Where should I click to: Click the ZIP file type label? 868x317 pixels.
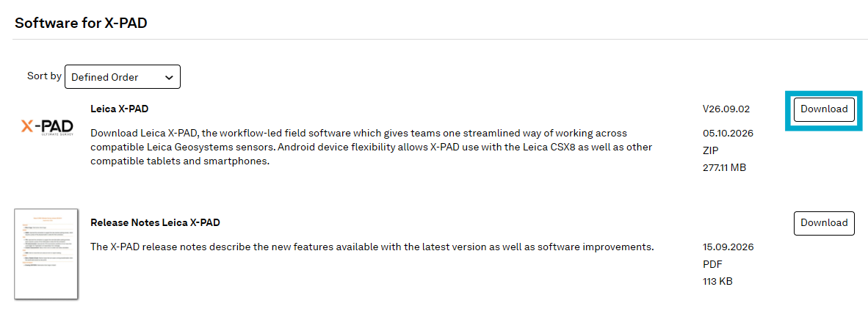pos(710,150)
